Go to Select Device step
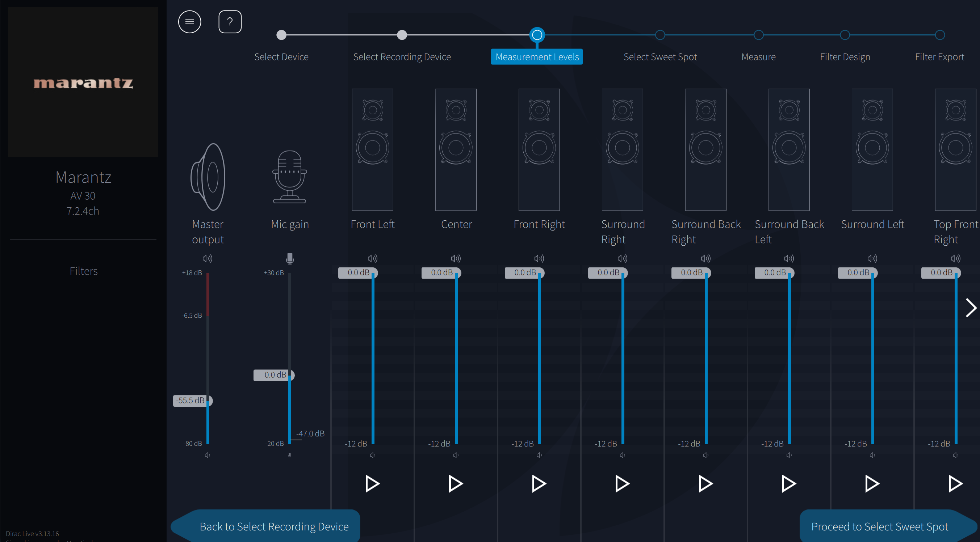The image size is (980, 542). (x=281, y=35)
